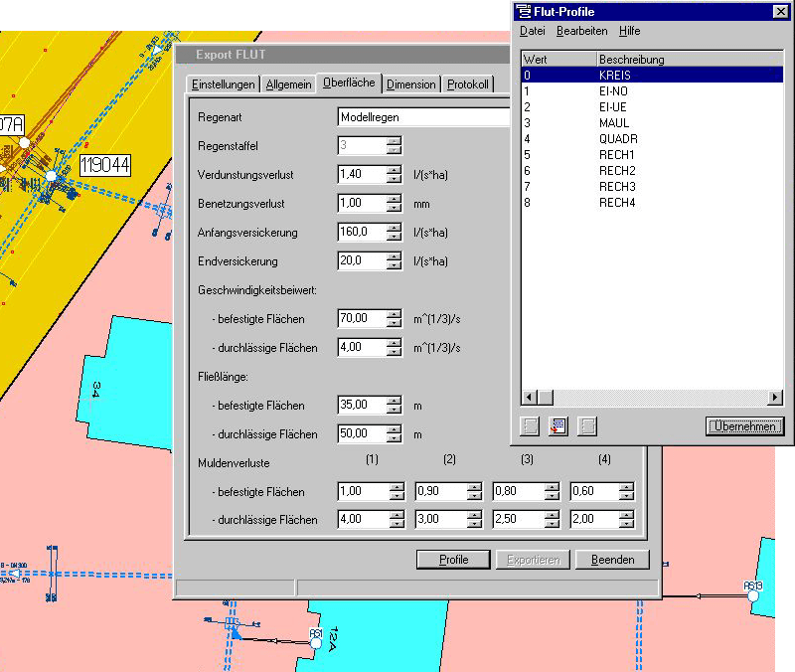The width and height of the screenshot is (795, 672).
Task: Click the Anfangsversickerung input field
Action: click(x=362, y=233)
